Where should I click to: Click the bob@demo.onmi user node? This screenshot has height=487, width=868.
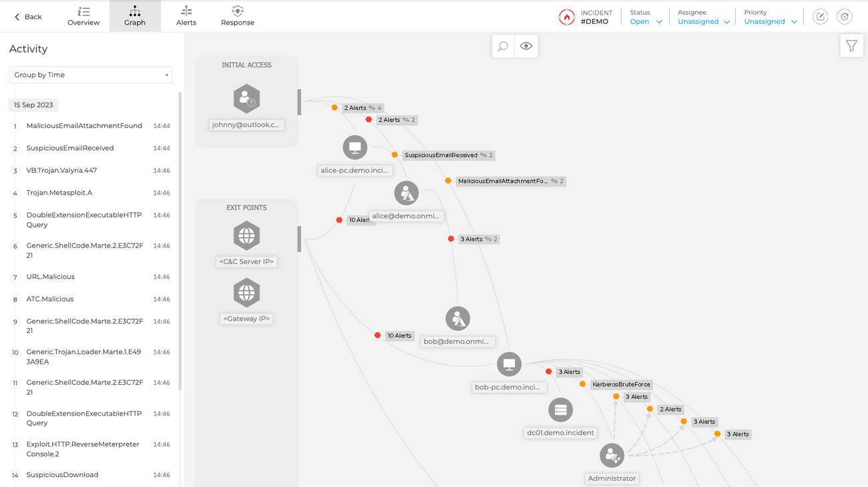[458, 318]
